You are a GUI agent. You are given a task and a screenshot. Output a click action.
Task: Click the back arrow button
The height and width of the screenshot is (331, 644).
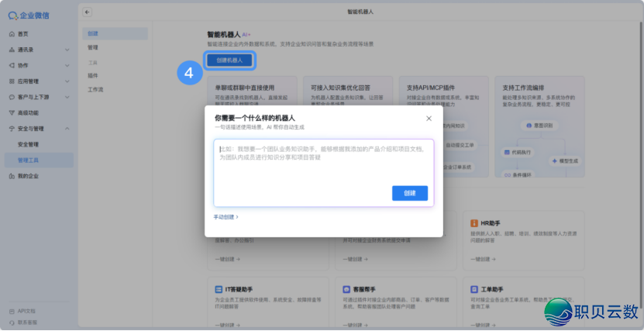point(87,12)
